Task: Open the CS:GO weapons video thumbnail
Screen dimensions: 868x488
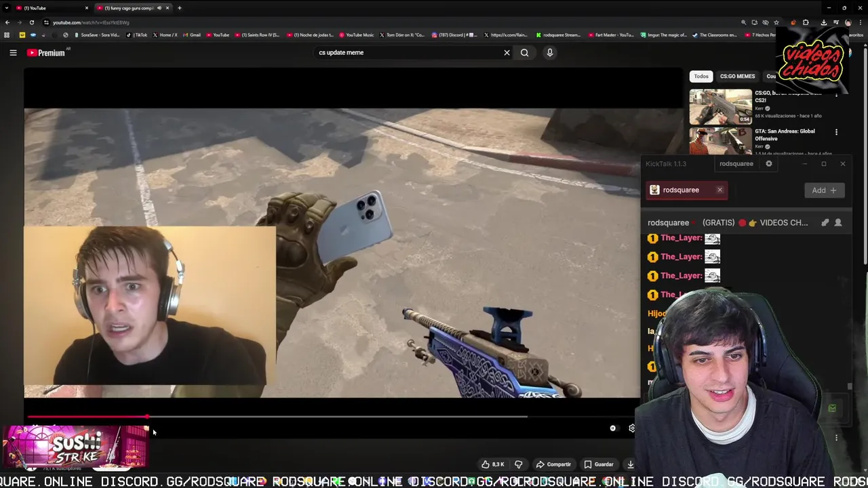Action: click(x=721, y=106)
